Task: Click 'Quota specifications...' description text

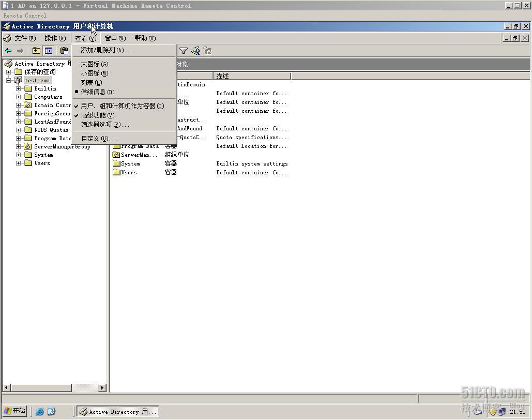Action: pyautogui.click(x=251, y=137)
